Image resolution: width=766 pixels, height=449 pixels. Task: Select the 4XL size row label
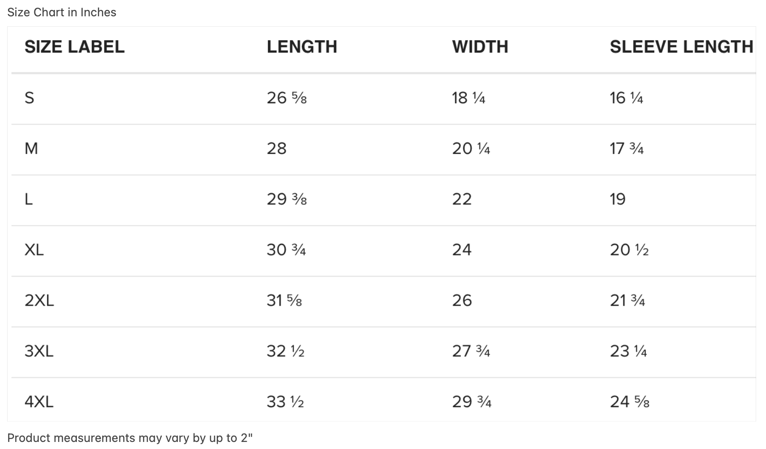pyautogui.click(x=39, y=402)
